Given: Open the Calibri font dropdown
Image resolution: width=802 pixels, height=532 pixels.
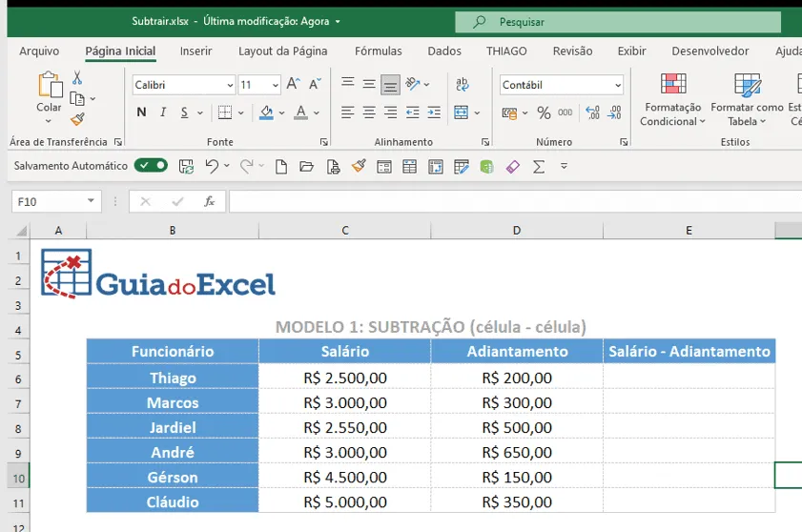Looking at the screenshot, I should (230, 86).
